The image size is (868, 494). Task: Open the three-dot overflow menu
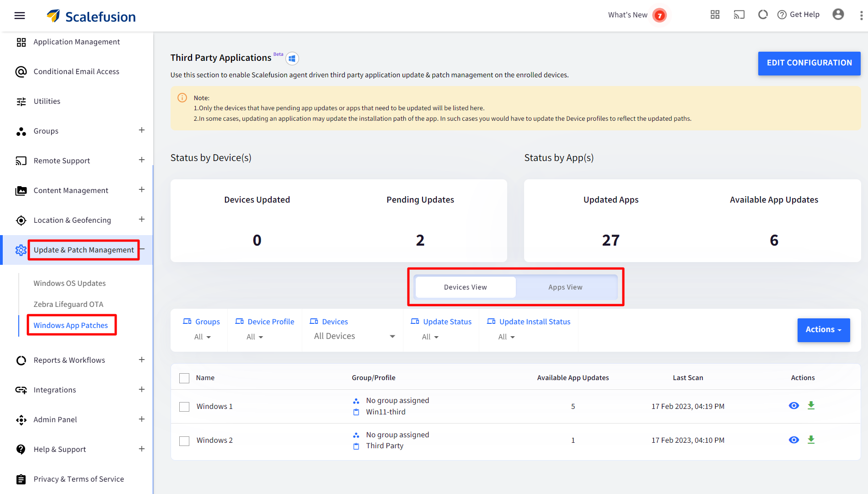pyautogui.click(x=861, y=16)
